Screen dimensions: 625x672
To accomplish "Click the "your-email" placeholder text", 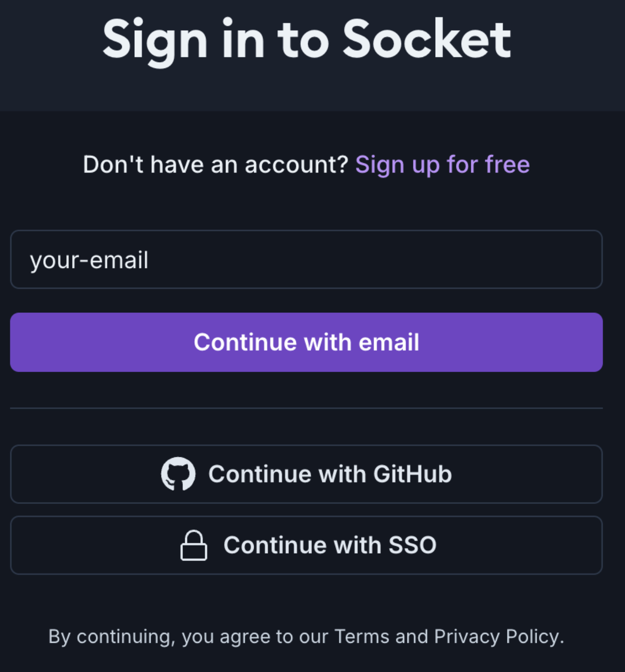I will pyautogui.click(x=89, y=260).
